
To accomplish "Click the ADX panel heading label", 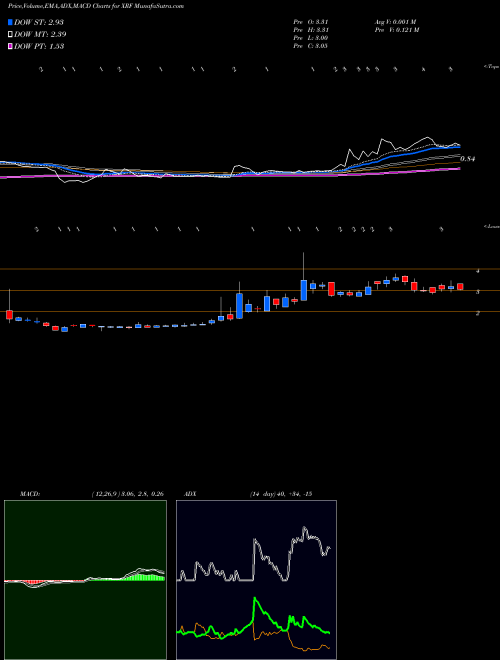I will coord(190,494).
